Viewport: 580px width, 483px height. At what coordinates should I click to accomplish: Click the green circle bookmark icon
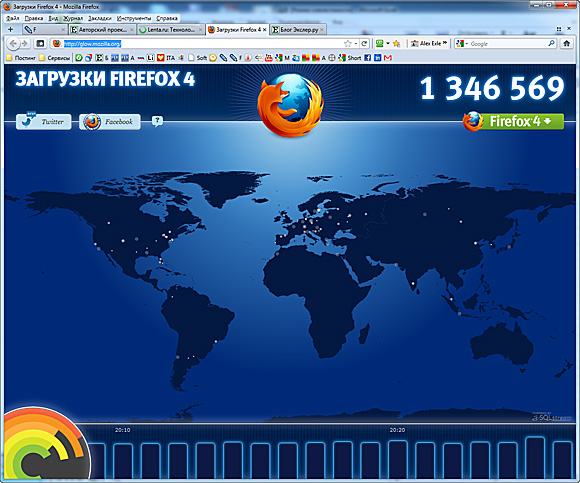[78, 58]
